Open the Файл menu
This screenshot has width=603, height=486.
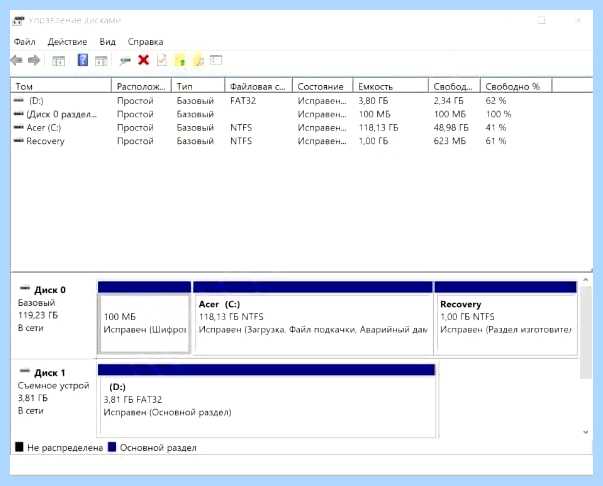pyautogui.click(x=25, y=42)
